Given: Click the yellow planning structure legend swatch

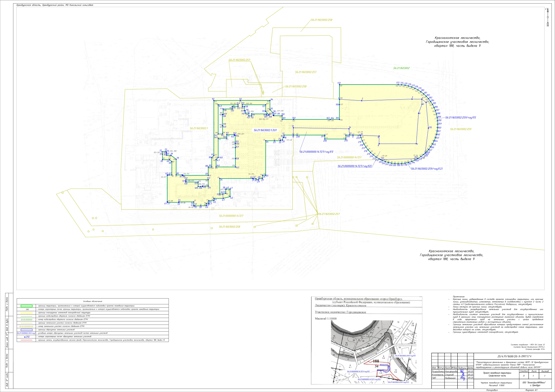Looking at the screenshot, I should point(26,313).
